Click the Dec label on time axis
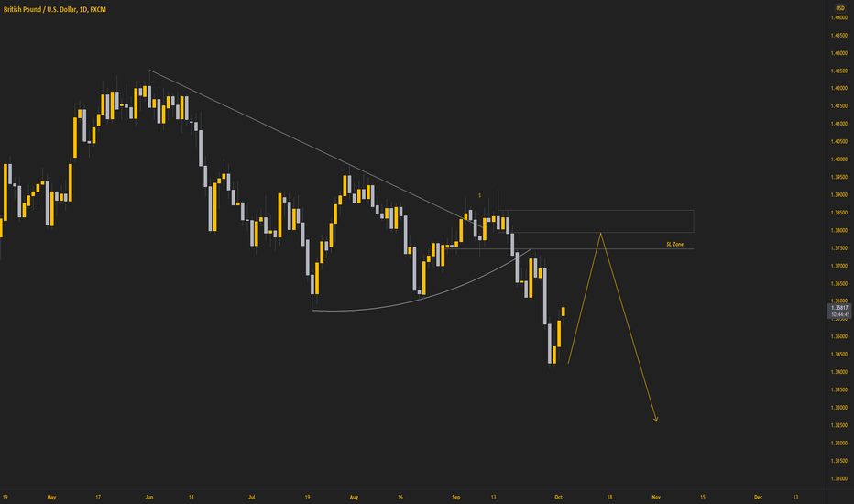The image size is (854, 504). (758, 497)
